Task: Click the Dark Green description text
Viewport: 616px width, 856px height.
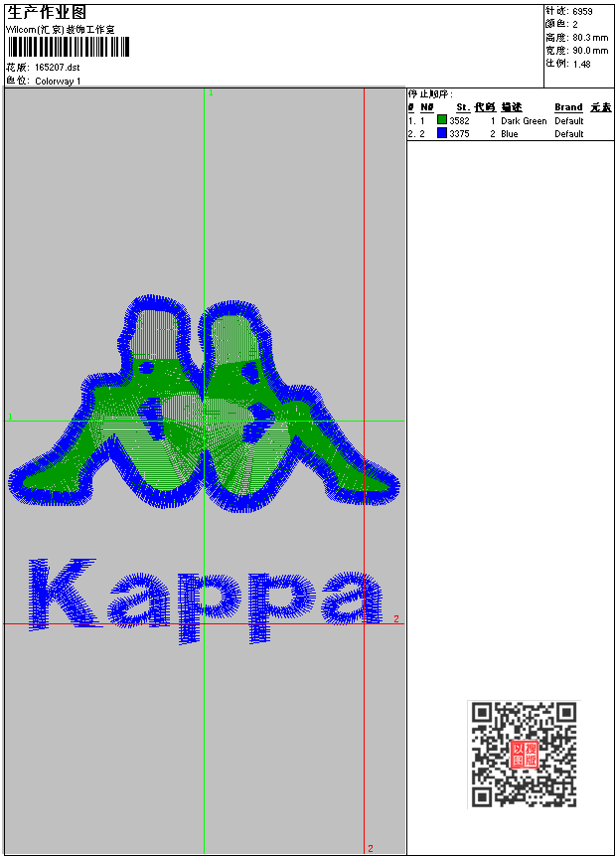Action: click(x=524, y=120)
